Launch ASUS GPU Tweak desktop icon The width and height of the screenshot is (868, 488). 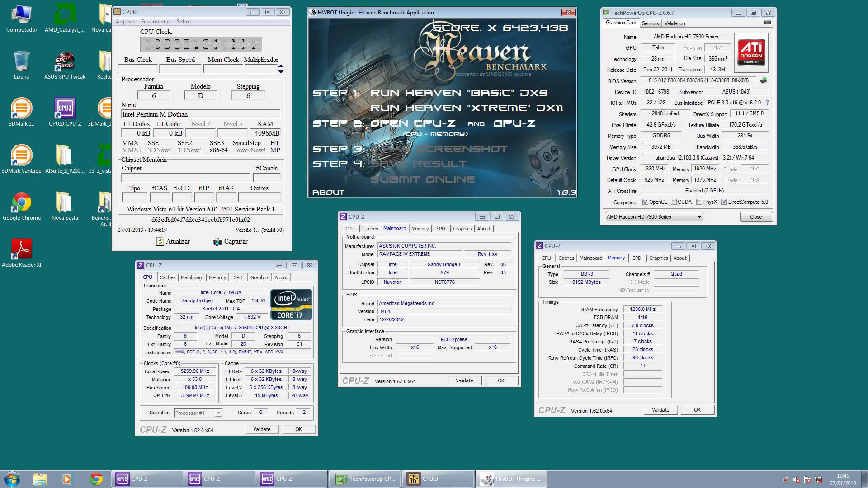click(65, 65)
